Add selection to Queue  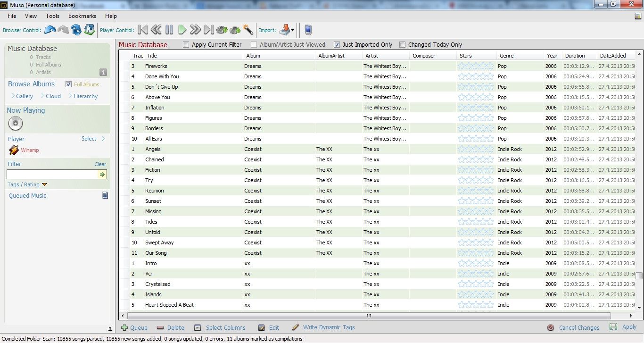134,327
